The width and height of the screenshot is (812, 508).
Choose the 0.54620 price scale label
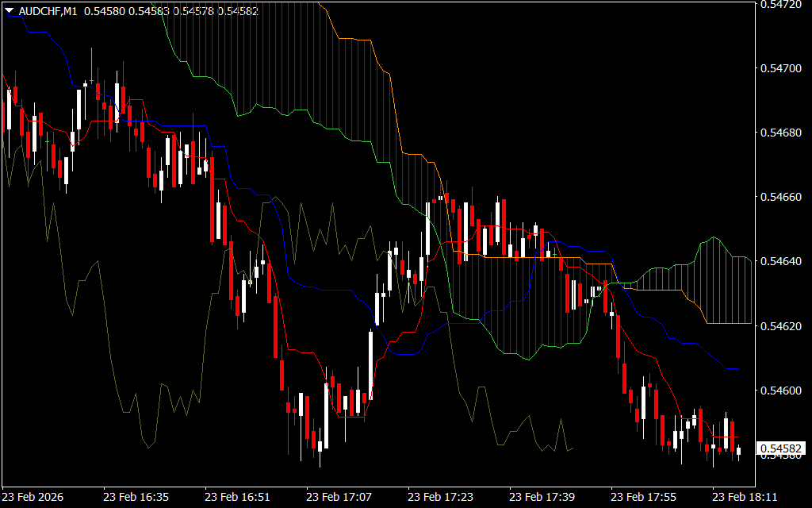coord(782,325)
